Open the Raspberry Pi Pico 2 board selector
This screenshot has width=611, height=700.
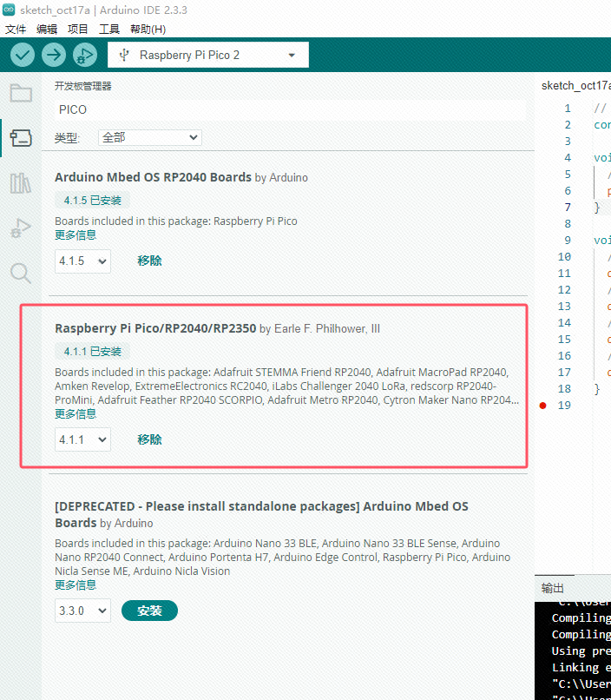(207, 56)
